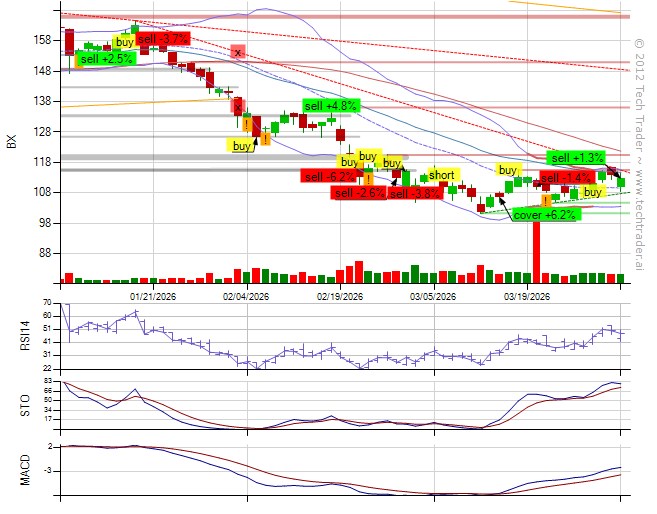Click the red 'sell -1.4%' label
This screenshot has height=514, width=657.
tap(566, 178)
